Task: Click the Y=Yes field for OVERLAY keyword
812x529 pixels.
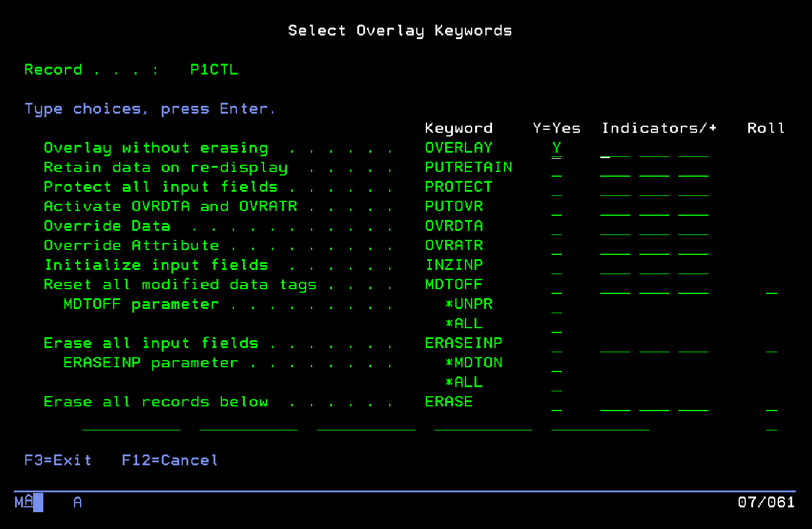Action: 556,148
